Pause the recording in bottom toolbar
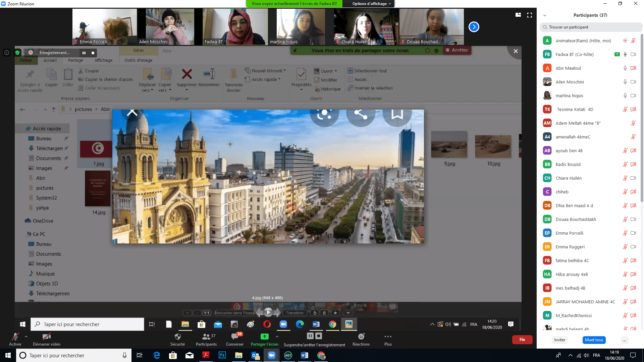Image resolution: width=644 pixels, height=362 pixels. click(310, 336)
